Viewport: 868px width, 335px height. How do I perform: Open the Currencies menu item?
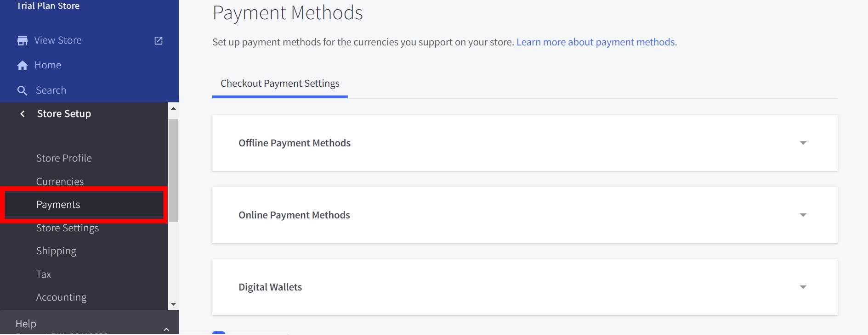pos(60,182)
